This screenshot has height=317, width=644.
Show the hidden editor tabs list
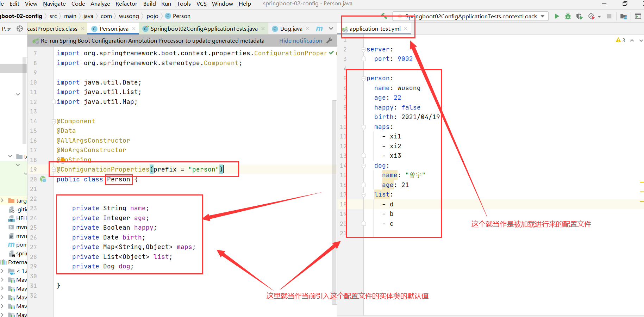point(331,29)
